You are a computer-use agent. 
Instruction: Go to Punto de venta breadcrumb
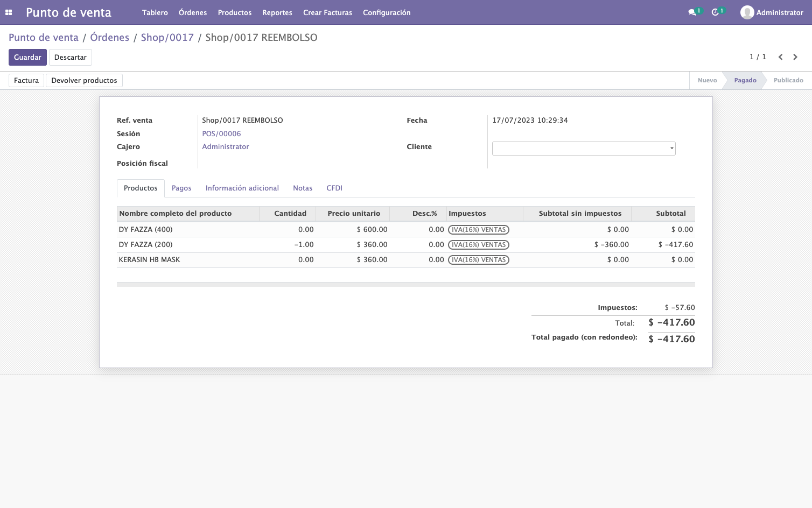tap(44, 38)
